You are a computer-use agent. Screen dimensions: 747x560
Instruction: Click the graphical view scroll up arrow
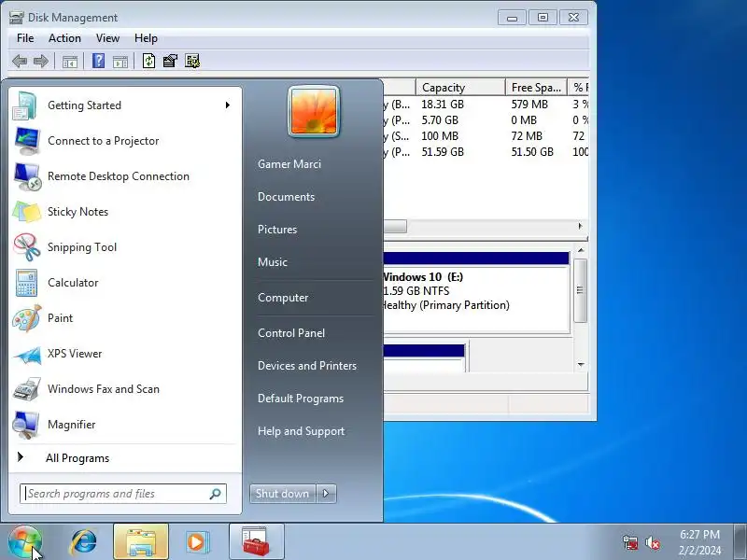[581, 250]
